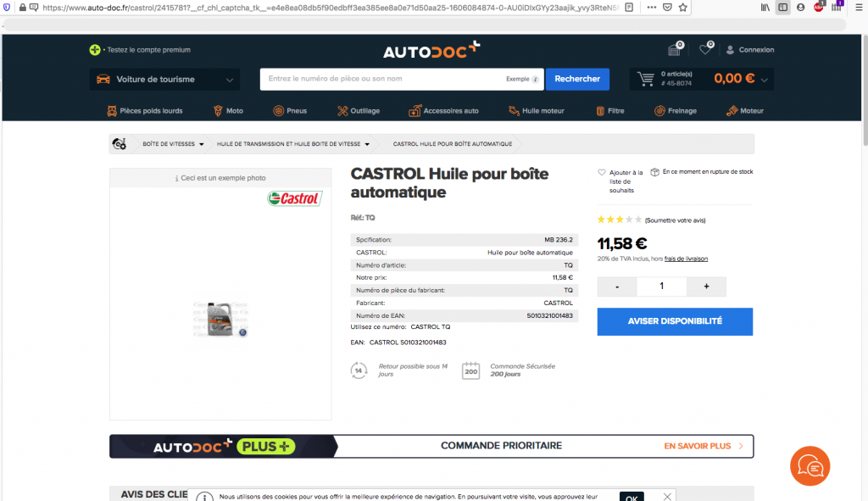Click the Castrol brand logo
Viewport: 868px width, 501px height.
[294, 198]
